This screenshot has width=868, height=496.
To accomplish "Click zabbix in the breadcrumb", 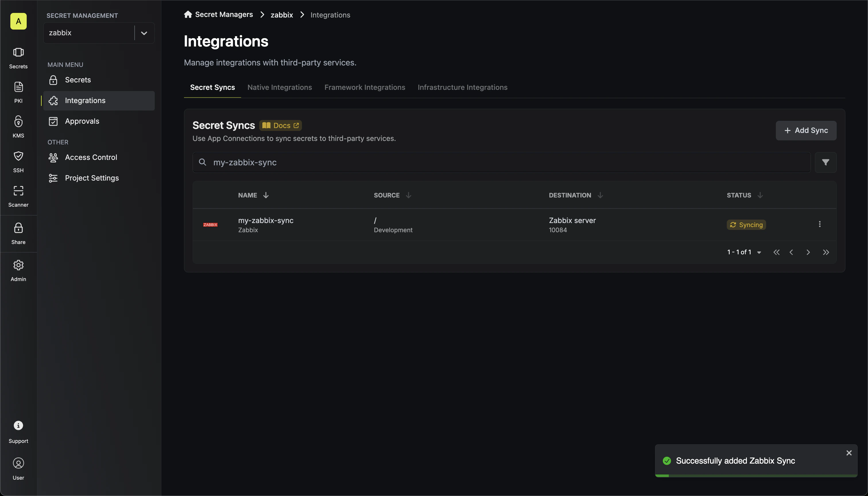I will tap(282, 15).
